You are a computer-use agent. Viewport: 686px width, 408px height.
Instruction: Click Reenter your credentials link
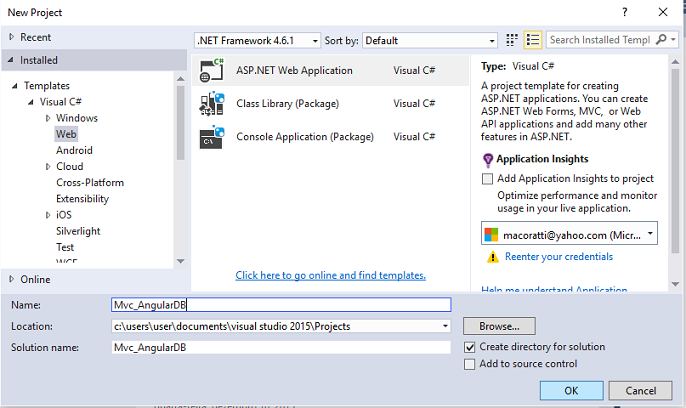click(x=559, y=257)
